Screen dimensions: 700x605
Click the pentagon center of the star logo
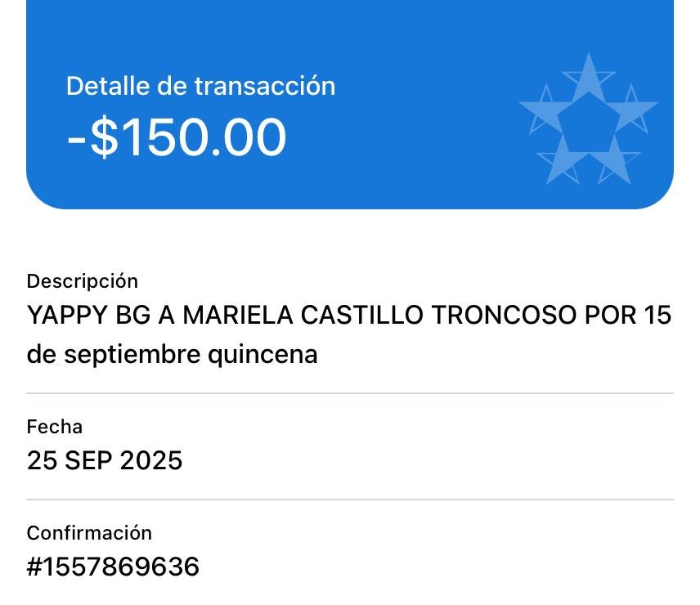588,123
